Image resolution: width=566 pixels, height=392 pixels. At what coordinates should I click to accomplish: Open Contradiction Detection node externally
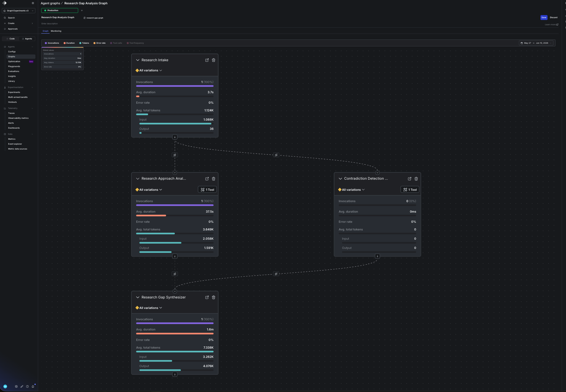pos(409,178)
